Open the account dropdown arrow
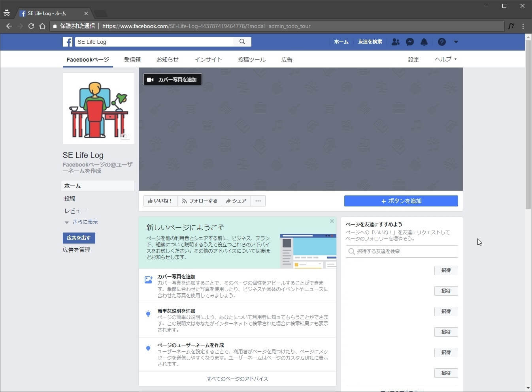 tap(456, 42)
